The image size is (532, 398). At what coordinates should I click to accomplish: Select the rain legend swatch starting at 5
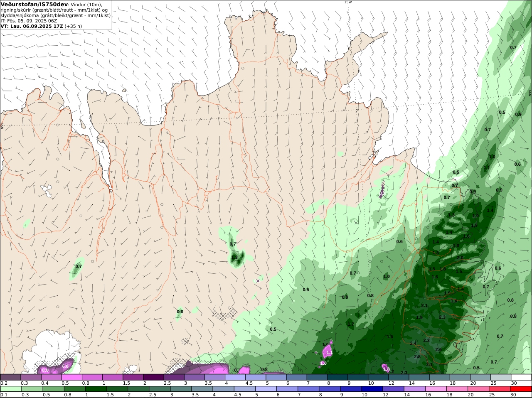266,389
